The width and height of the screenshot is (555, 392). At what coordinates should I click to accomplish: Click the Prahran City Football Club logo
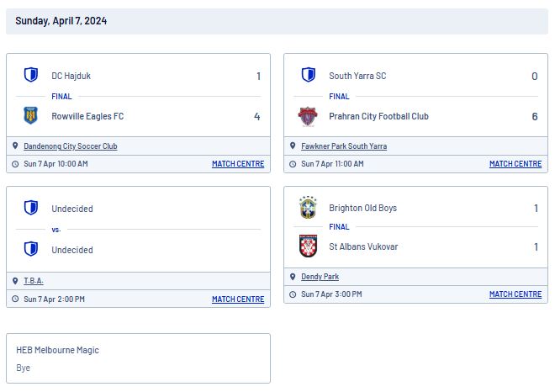tap(308, 116)
